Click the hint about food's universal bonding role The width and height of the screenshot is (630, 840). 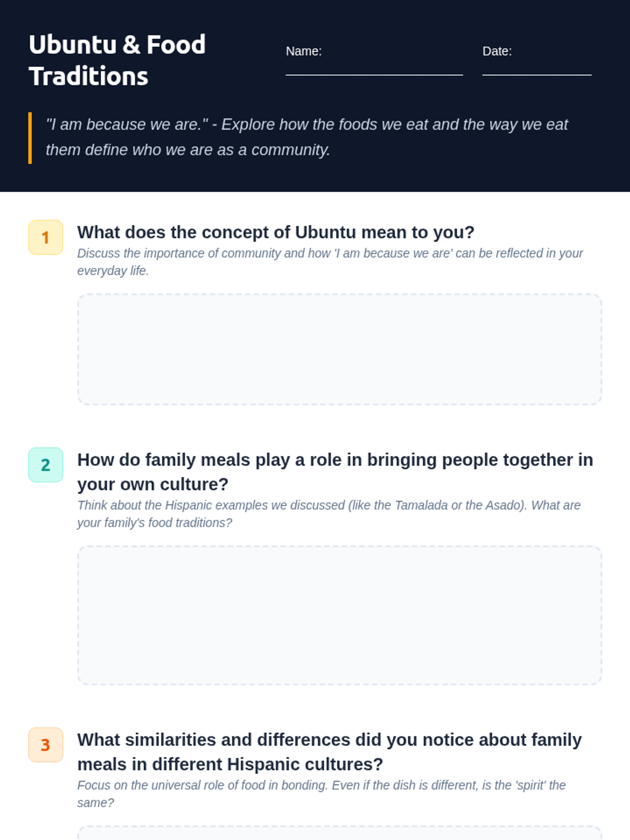coord(321,793)
